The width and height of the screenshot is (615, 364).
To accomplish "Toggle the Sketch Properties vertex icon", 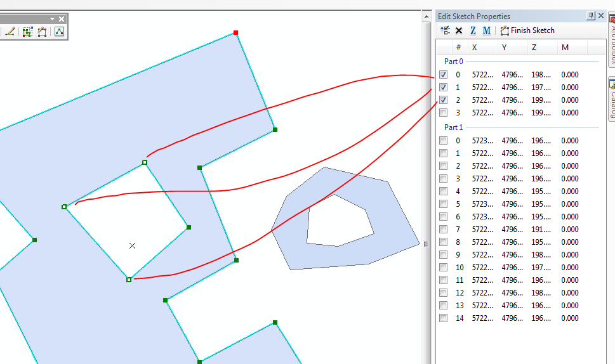I will pyautogui.click(x=59, y=32).
